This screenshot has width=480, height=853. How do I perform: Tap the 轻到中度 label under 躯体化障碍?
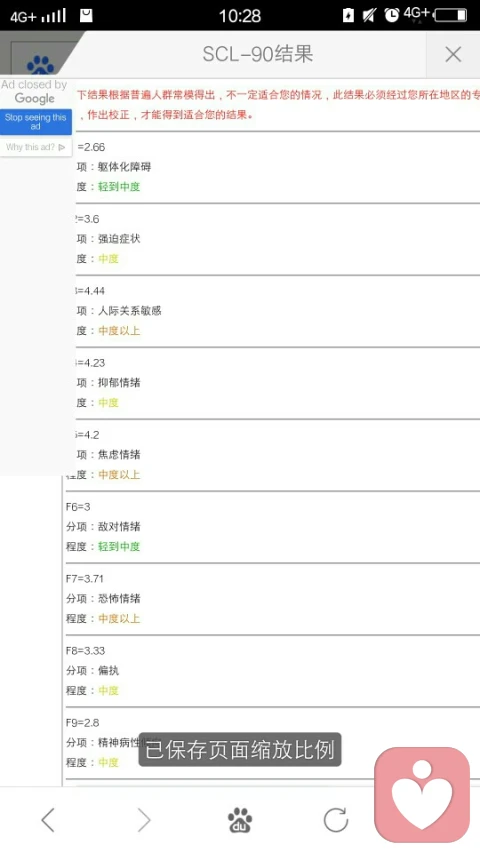[x=119, y=187]
